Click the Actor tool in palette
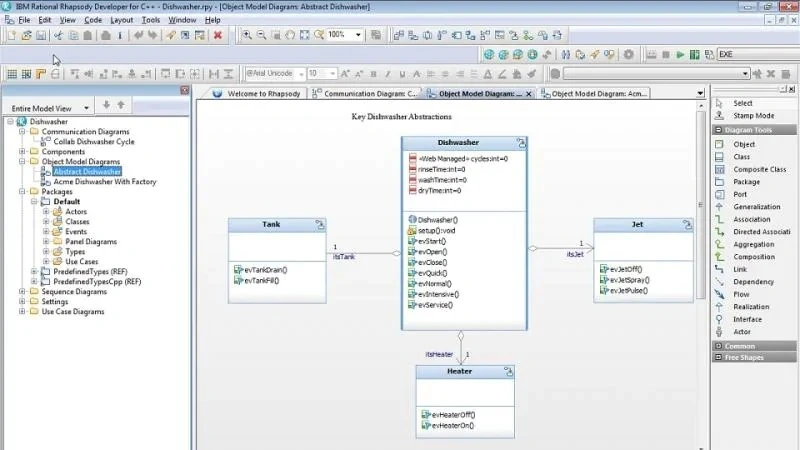Viewport: 800px width, 450px height. click(x=741, y=332)
